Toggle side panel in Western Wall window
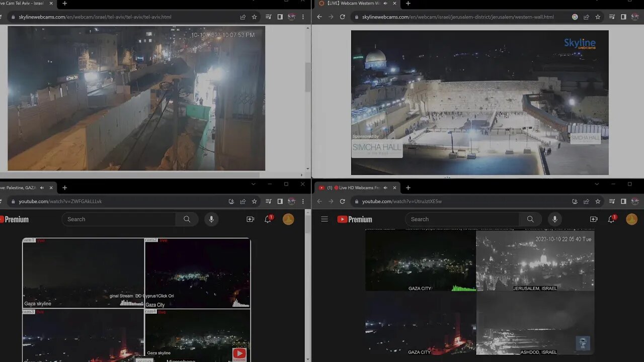 click(624, 17)
